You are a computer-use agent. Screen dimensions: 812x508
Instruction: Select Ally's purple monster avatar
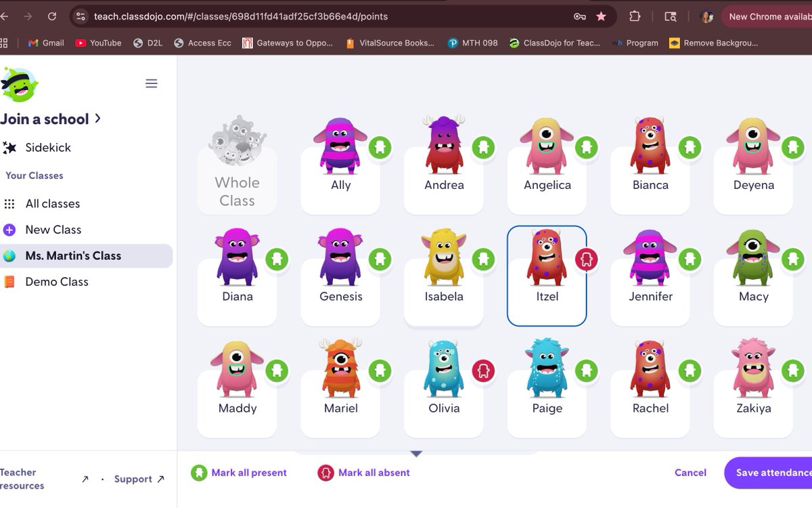coord(340,146)
